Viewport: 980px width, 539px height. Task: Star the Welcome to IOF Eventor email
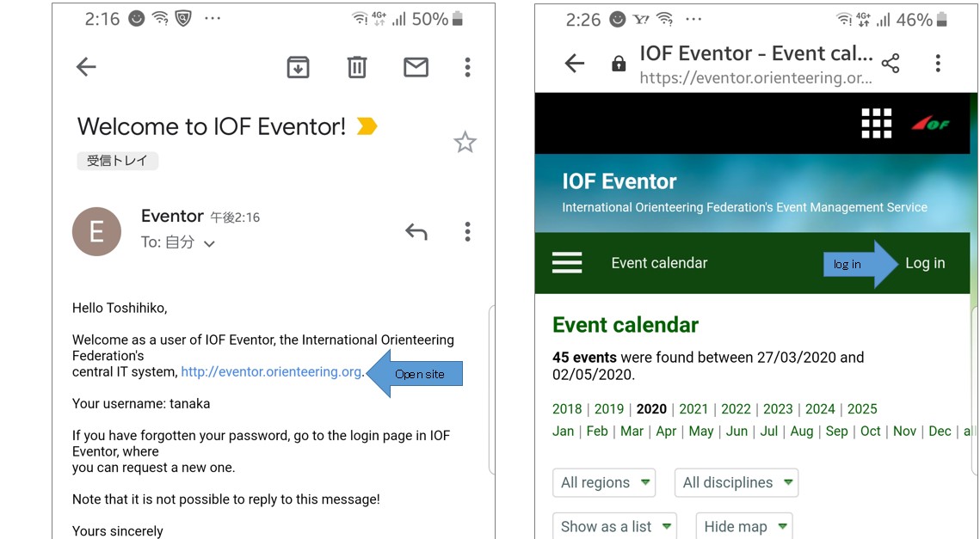click(x=465, y=142)
